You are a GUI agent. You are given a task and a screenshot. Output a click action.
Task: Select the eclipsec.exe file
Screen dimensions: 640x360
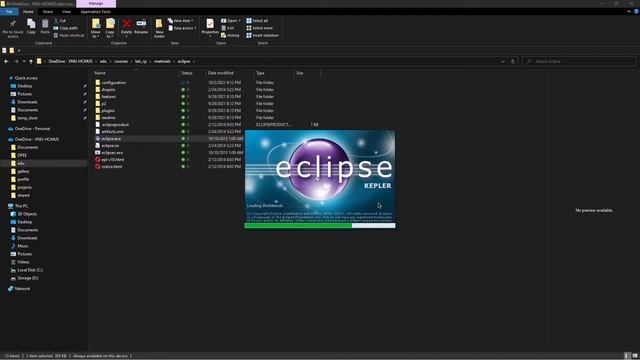click(112, 152)
